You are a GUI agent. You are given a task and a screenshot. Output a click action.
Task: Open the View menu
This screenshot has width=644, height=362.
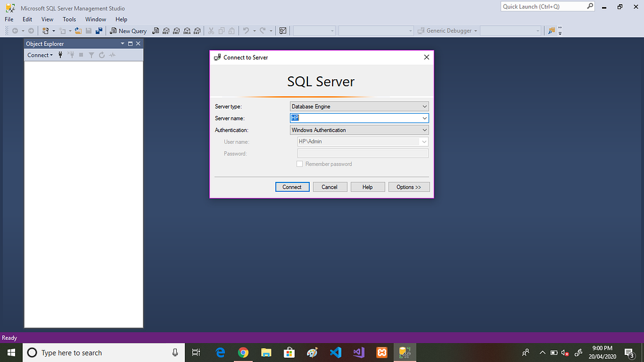click(47, 19)
